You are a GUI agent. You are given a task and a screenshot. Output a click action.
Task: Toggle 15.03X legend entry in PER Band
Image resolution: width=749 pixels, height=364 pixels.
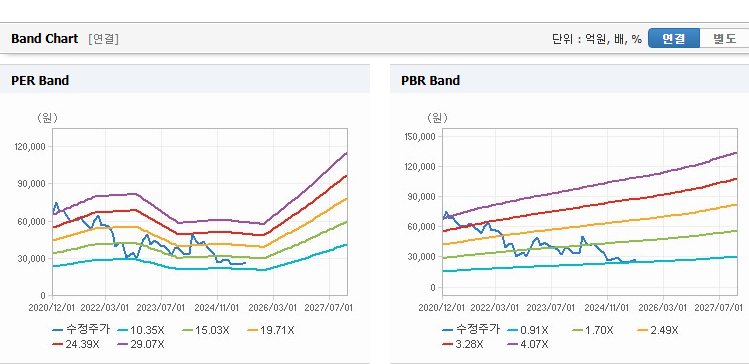(x=206, y=330)
